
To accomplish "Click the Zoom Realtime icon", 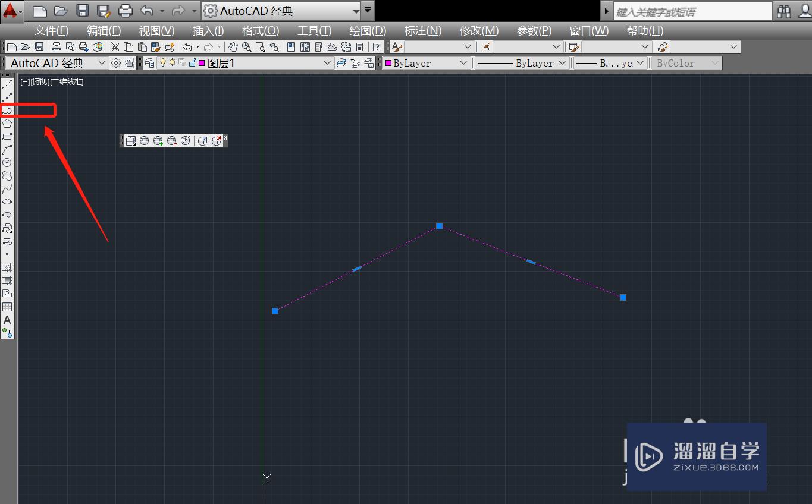I will tap(247, 47).
